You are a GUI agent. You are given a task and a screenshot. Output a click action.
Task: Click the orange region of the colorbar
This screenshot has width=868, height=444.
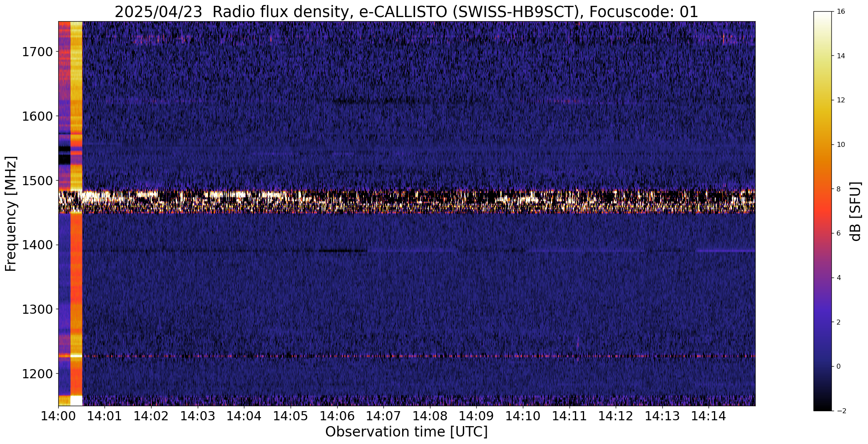[x=823, y=162]
